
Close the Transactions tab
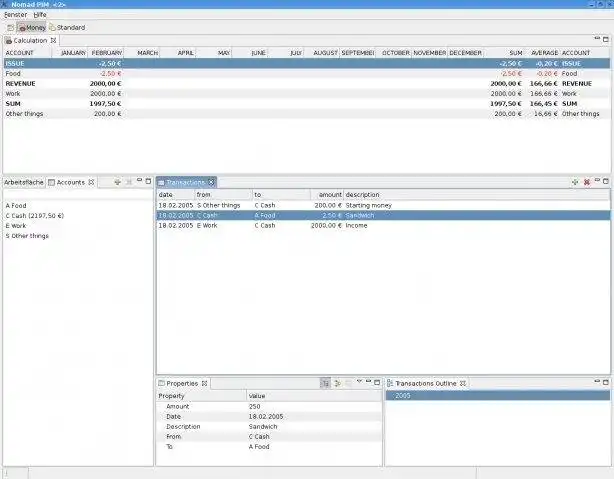[x=211, y=183]
